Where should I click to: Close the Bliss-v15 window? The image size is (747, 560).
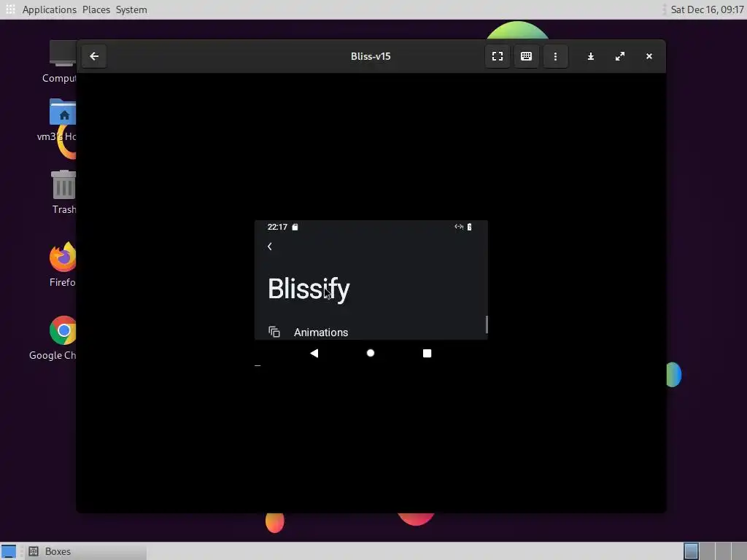649,56
